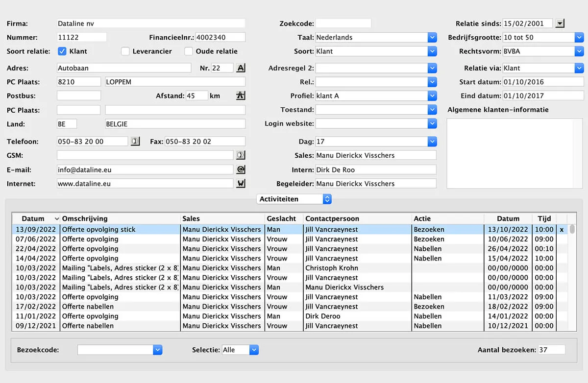
Task: Click the dial icon next to GSM field
Action: pos(241,155)
